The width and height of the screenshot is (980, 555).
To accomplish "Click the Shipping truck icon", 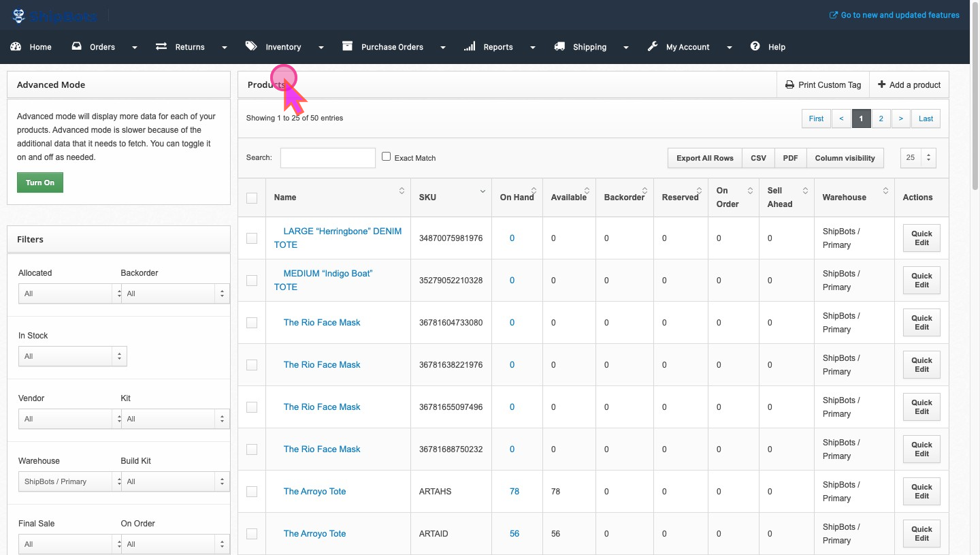I will (559, 46).
